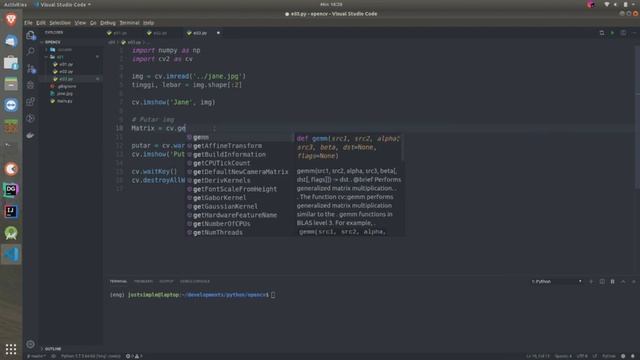
Task: Open Ubuntu Software from the dock
Action: click(x=11, y=62)
